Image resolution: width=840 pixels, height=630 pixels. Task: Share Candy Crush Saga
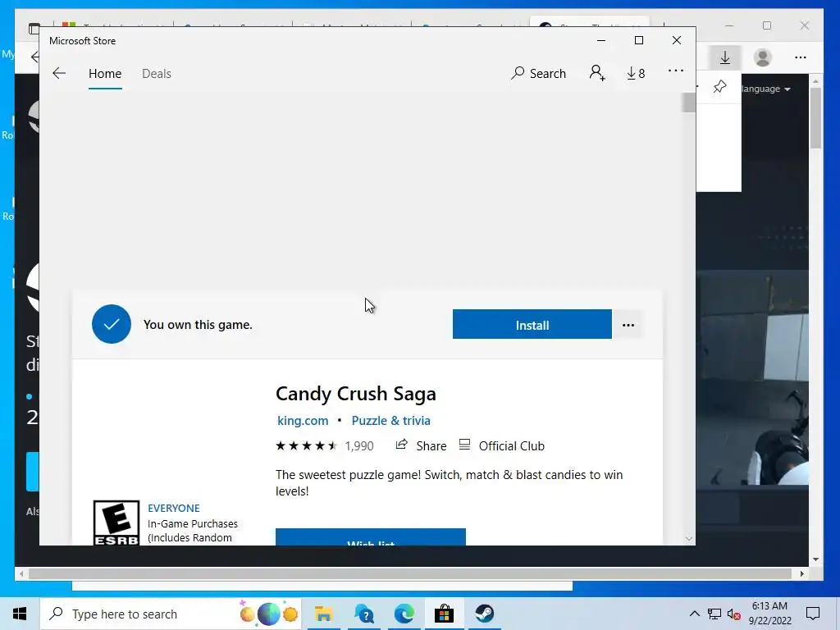tap(421, 445)
